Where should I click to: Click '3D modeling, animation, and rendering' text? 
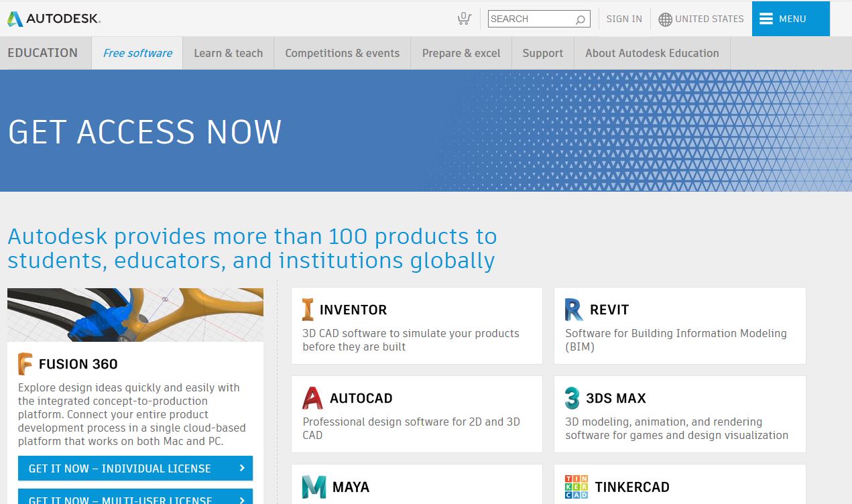pyautogui.click(x=676, y=428)
